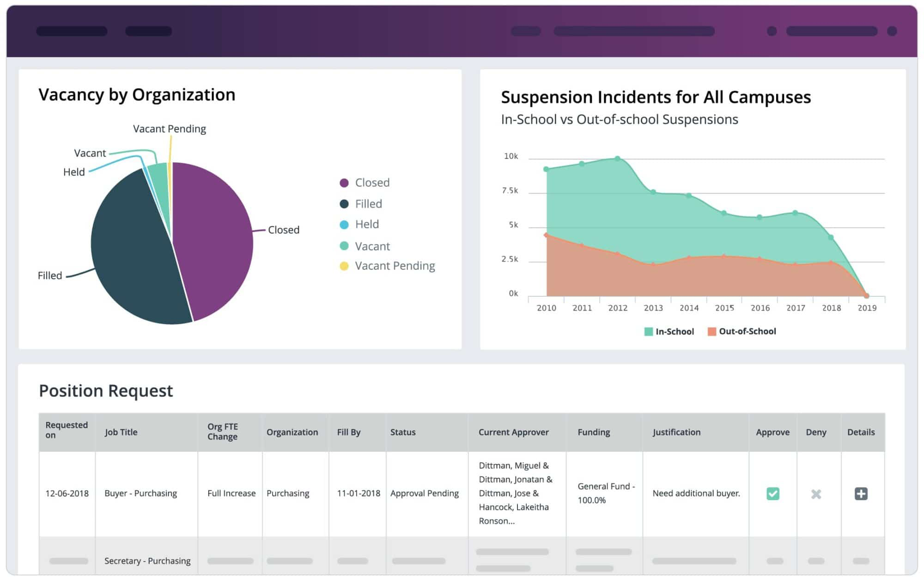Open the Suspension Incidents for All Campuses report

point(655,97)
